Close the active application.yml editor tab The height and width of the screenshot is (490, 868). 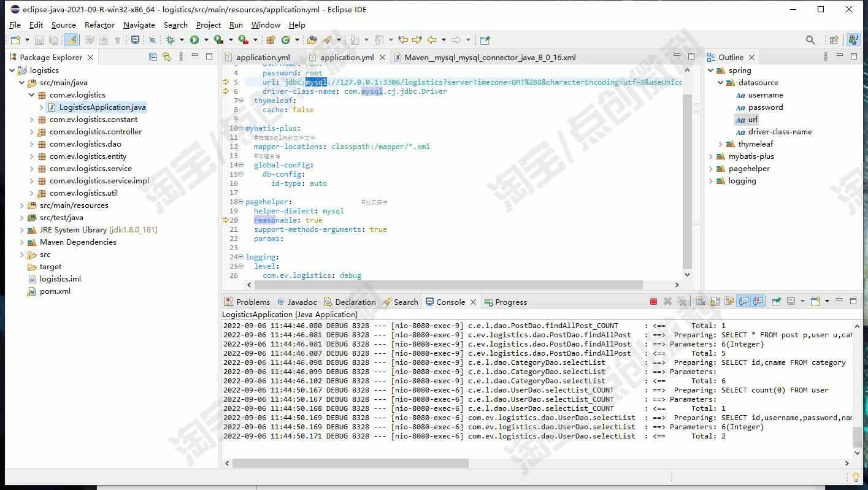click(x=382, y=57)
